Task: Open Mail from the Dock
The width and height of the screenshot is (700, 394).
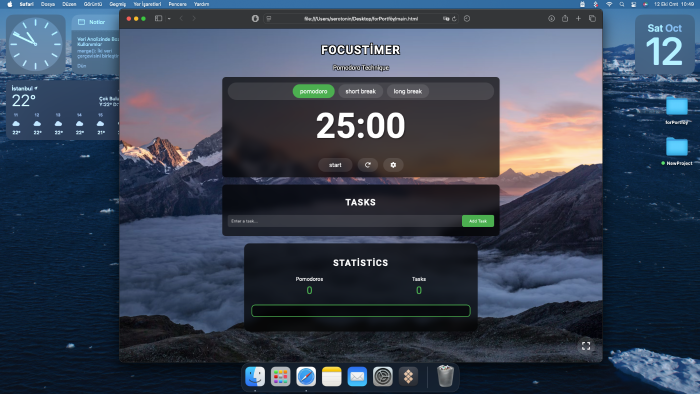Action: point(357,377)
